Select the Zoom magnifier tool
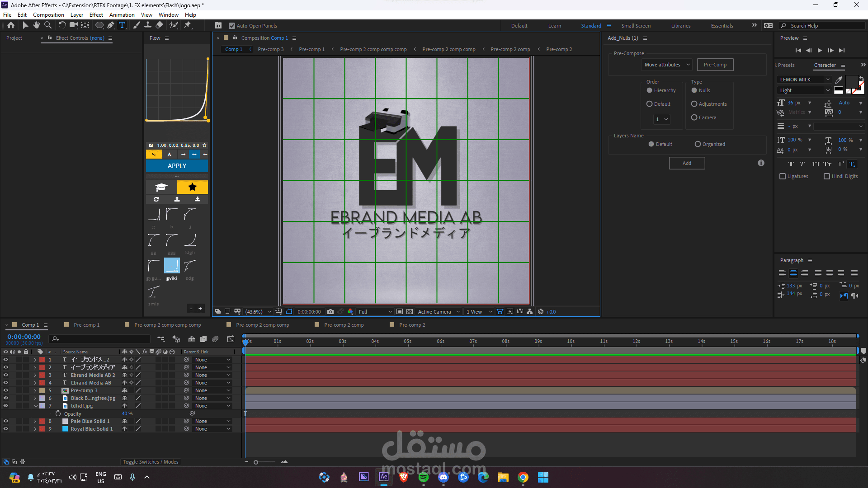868x488 pixels. (48, 25)
